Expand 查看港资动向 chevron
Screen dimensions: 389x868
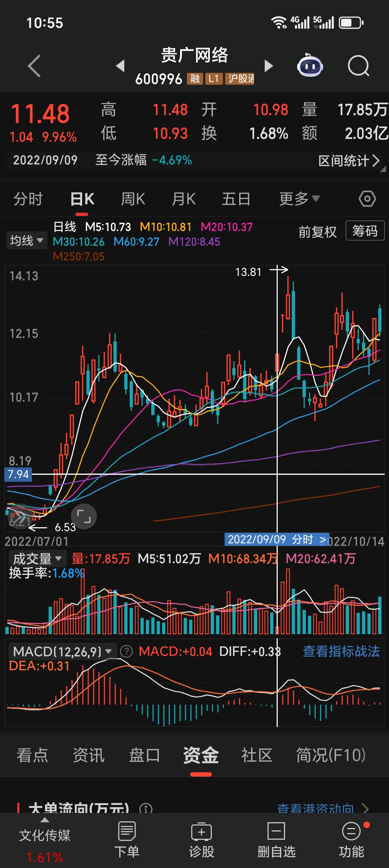click(366, 809)
